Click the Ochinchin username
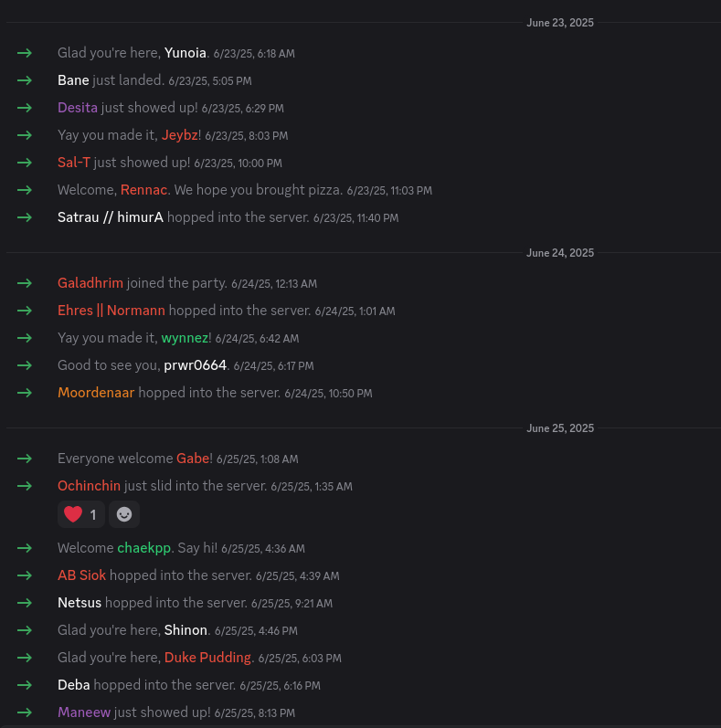 89,486
